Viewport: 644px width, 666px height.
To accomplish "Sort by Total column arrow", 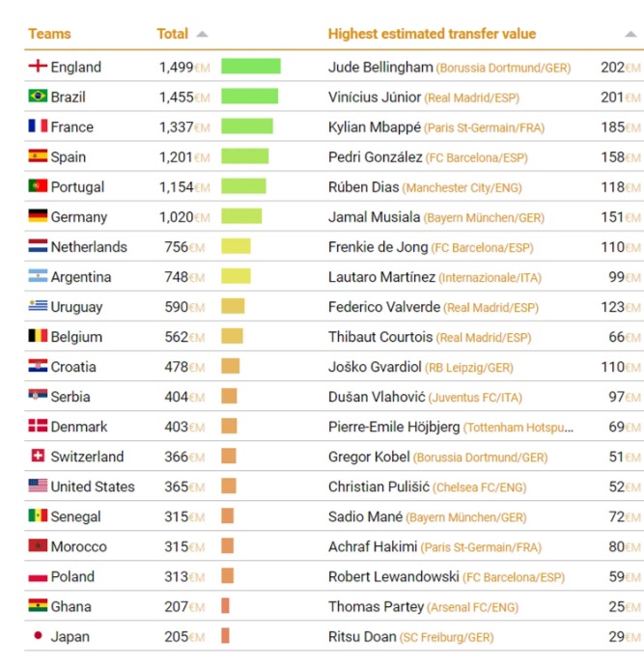I will [x=202, y=34].
